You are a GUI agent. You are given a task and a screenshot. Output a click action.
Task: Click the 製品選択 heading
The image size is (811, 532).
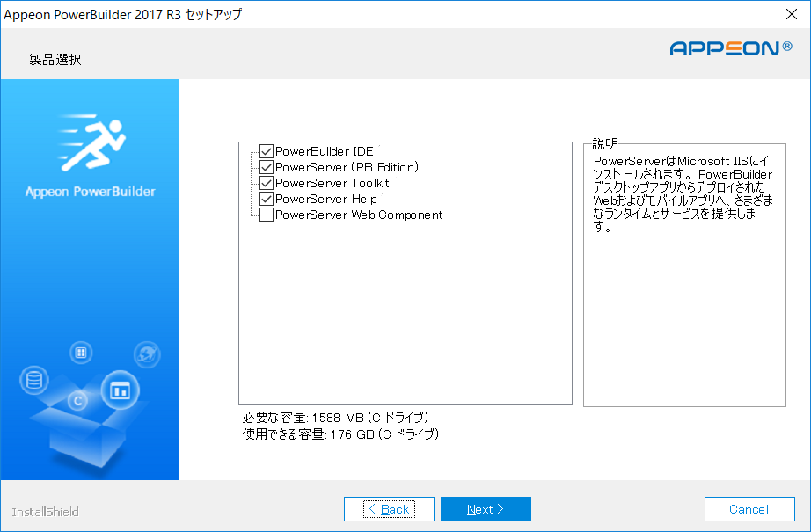(55, 60)
